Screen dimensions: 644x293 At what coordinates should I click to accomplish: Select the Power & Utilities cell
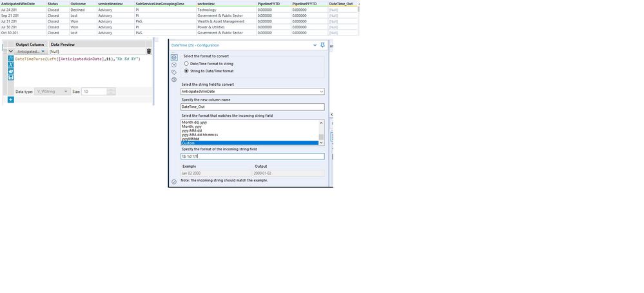(226, 27)
